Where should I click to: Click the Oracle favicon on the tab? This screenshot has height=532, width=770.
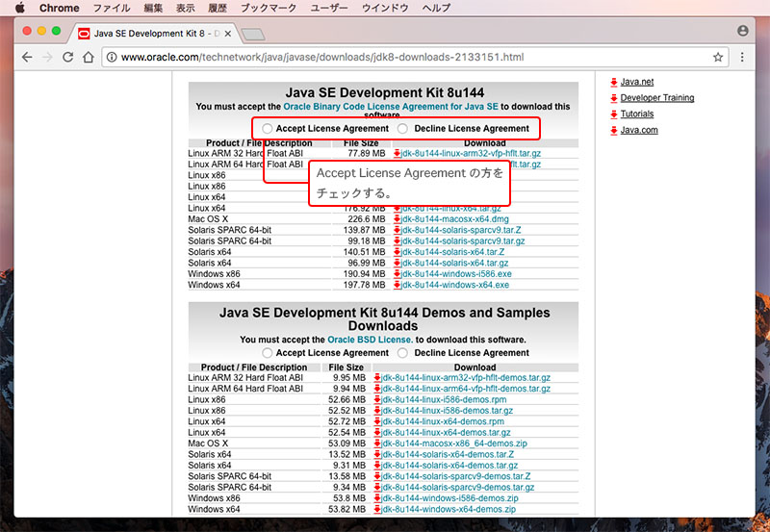(85, 34)
